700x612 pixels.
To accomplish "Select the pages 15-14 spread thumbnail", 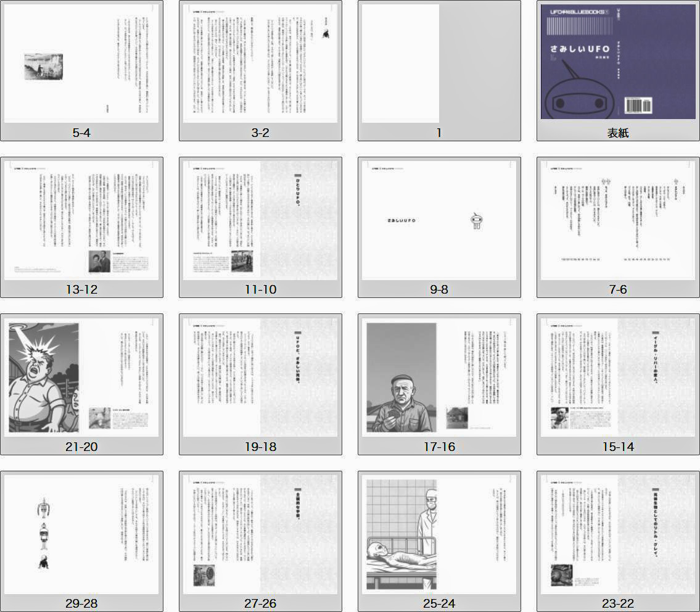I will pos(617,377).
